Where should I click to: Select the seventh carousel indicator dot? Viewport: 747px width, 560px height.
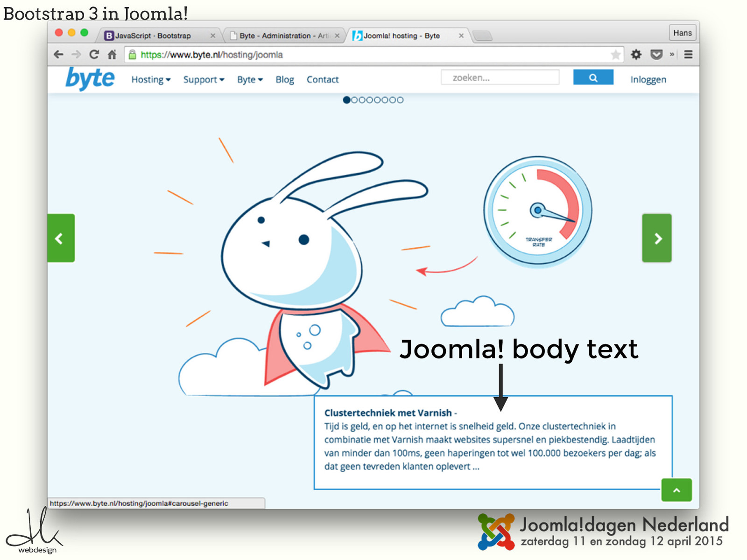pyautogui.click(x=392, y=100)
